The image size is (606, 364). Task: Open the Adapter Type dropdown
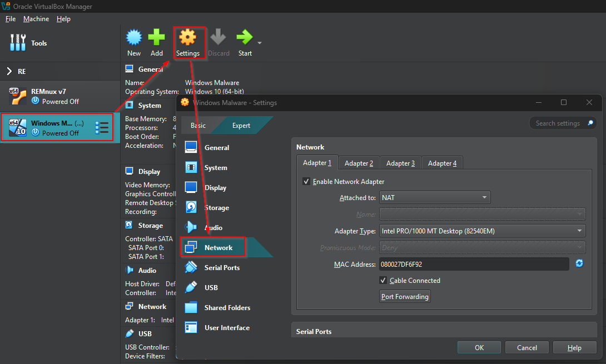pyautogui.click(x=483, y=231)
